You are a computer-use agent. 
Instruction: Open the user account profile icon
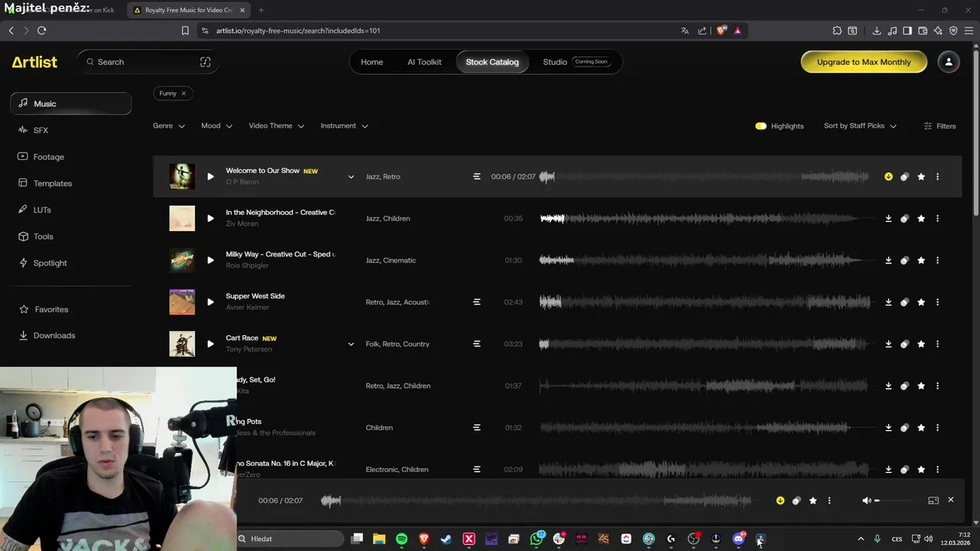point(949,62)
